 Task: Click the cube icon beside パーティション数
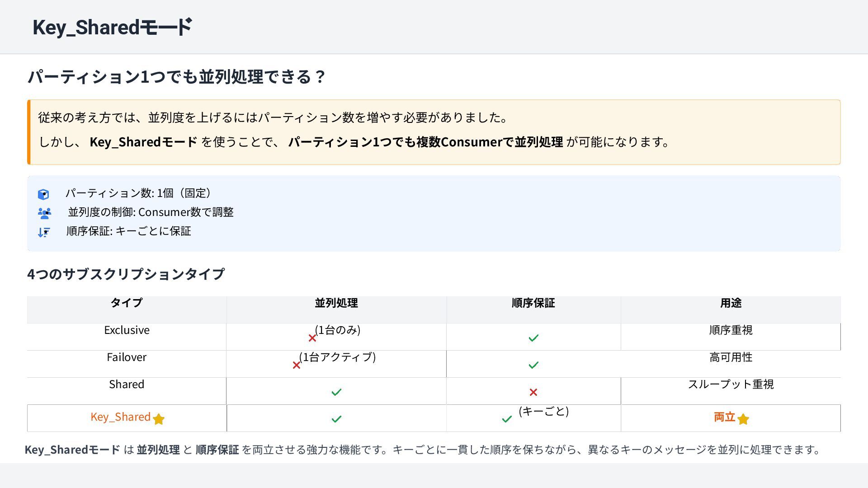pos(43,194)
